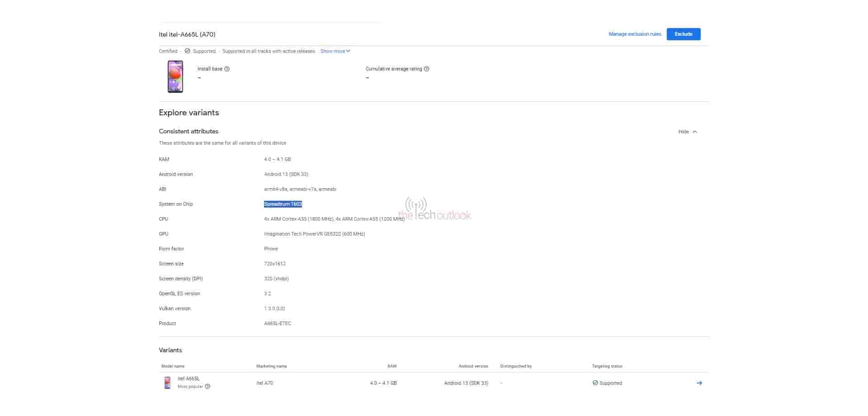Viewport: 868px width, 416px height.
Task: Click the Targeting status column header
Action: [607, 366]
